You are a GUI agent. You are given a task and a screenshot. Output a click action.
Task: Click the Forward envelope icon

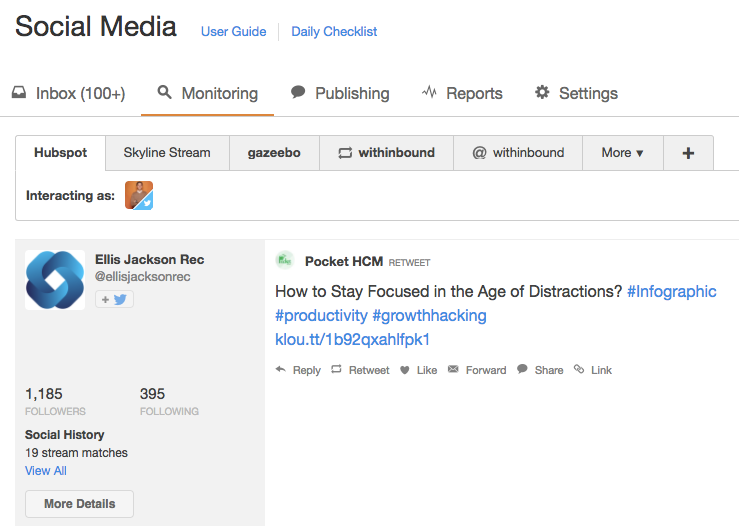(453, 369)
